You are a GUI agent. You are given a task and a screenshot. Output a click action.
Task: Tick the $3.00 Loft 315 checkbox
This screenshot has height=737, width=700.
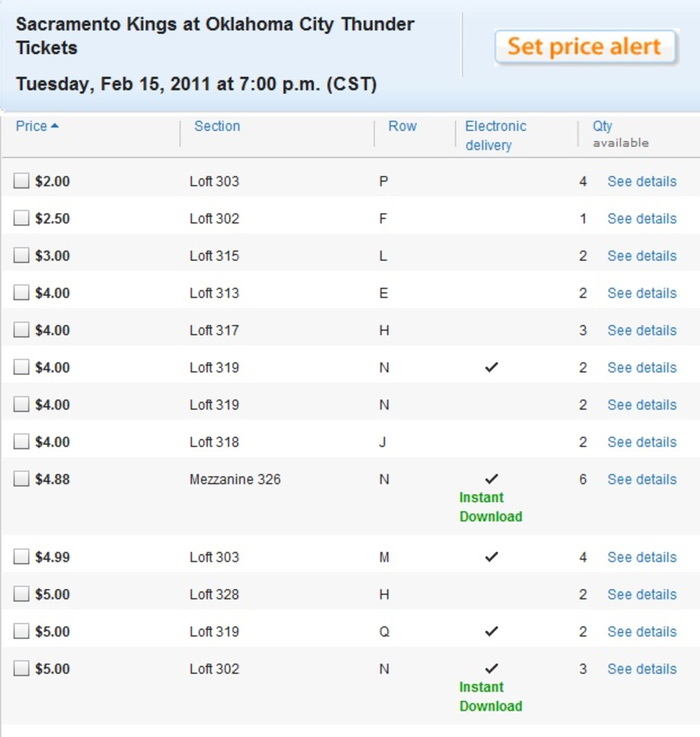point(21,255)
